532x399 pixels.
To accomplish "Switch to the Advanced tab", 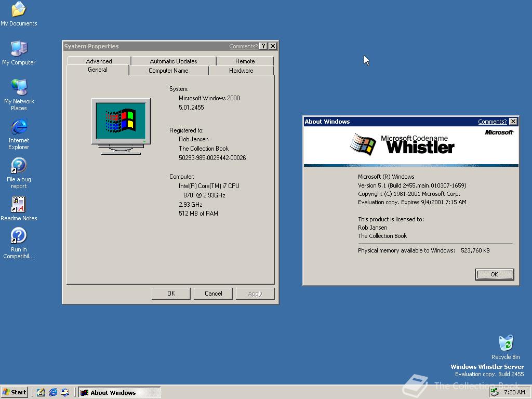I will pyautogui.click(x=99, y=61).
